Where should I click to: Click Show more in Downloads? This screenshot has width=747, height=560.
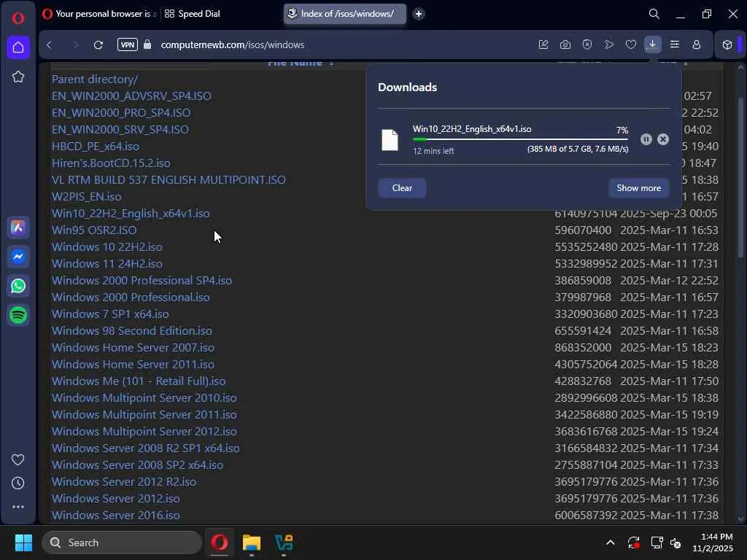(x=638, y=188)
